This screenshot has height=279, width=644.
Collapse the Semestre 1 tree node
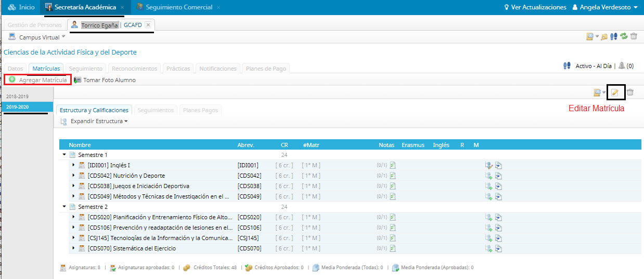click(65, 155)
